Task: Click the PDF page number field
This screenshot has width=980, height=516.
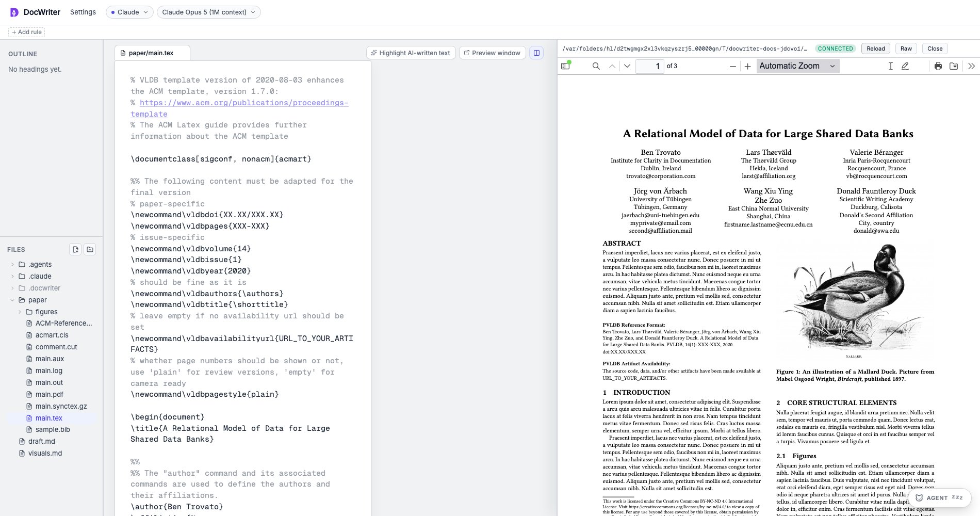Action: [649, 66]
